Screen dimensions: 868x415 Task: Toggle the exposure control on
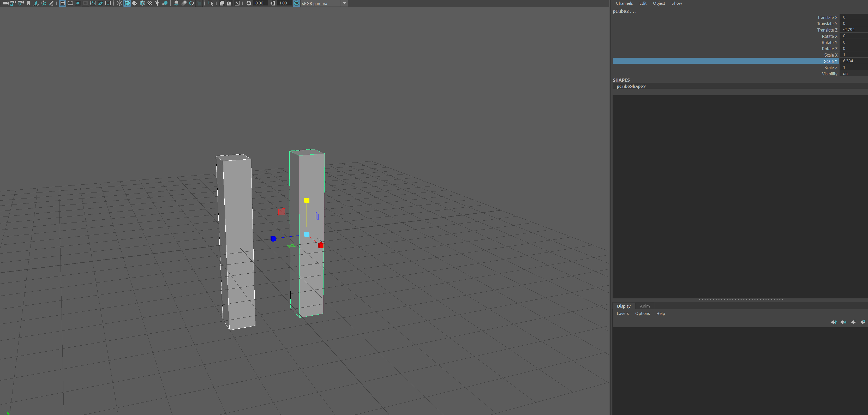point(249,3)
